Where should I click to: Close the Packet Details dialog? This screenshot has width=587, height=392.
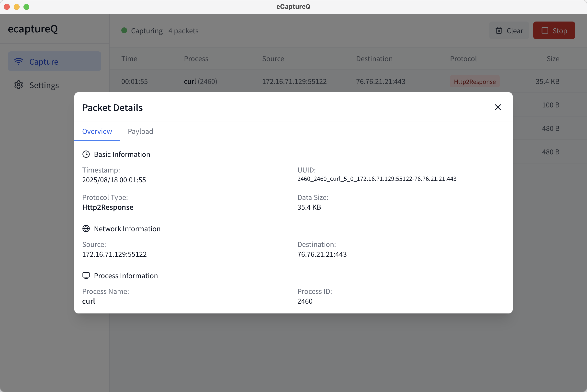pos(498,107)
